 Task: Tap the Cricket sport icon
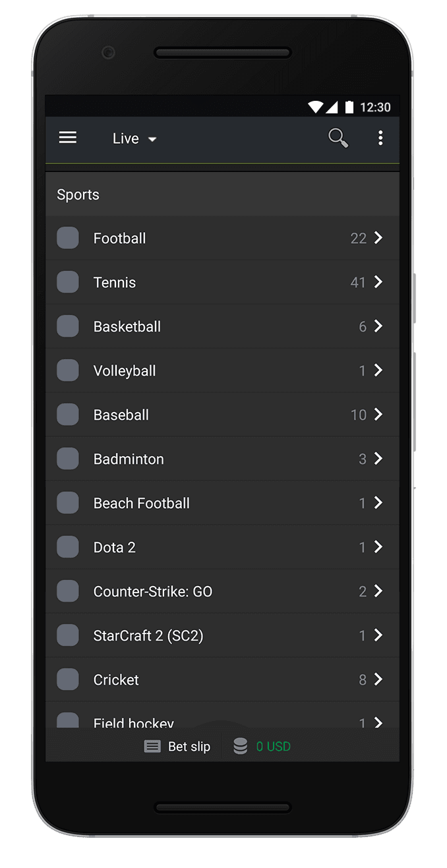[68, 680]
